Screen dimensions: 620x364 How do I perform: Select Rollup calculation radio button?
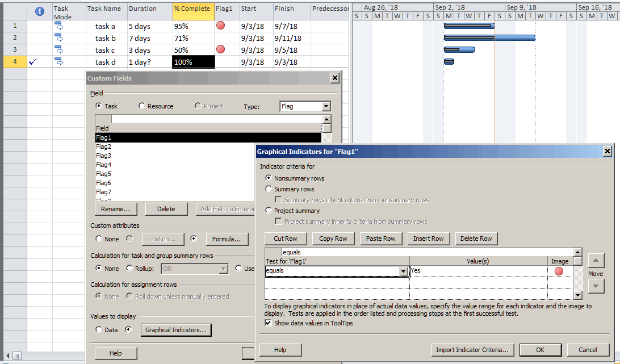pyautogui.click(x=129, y=268)
